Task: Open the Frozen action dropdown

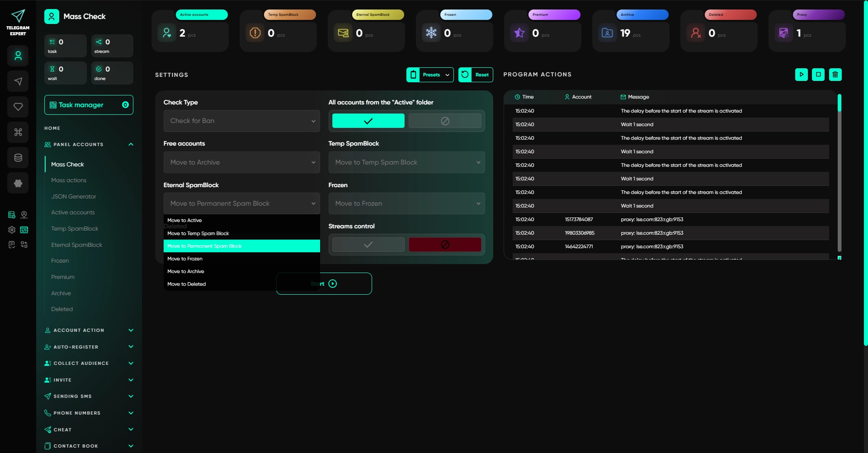Action: pos(406,203)
